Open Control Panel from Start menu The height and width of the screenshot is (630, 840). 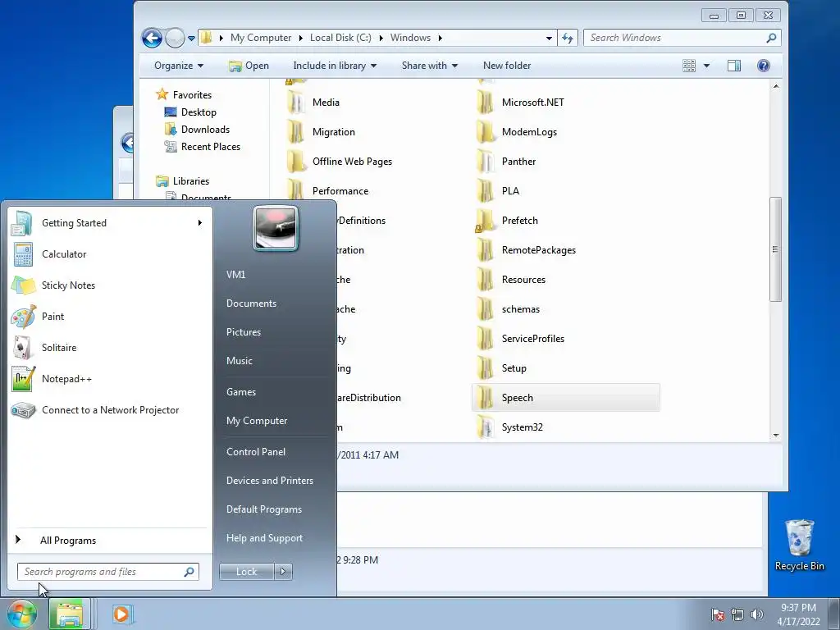(256, 452)
